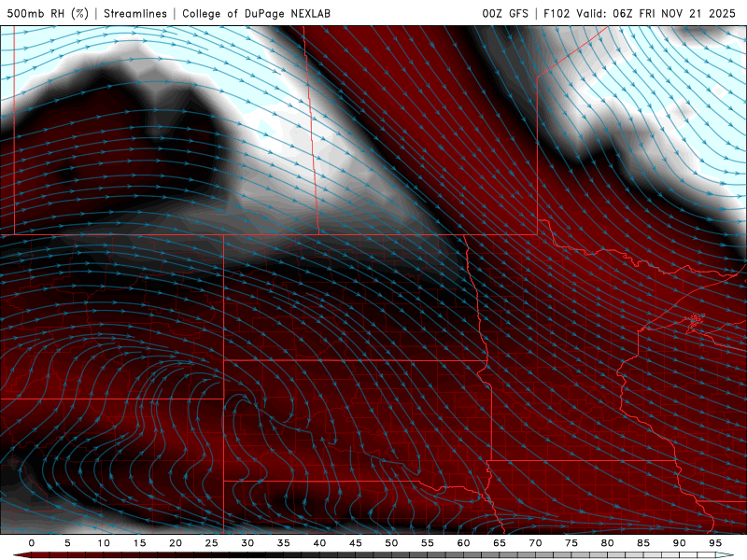The height and width of the screenshot is (560, 747).
Task: Click the '30' value on color scale
Action: coord(247,543)
